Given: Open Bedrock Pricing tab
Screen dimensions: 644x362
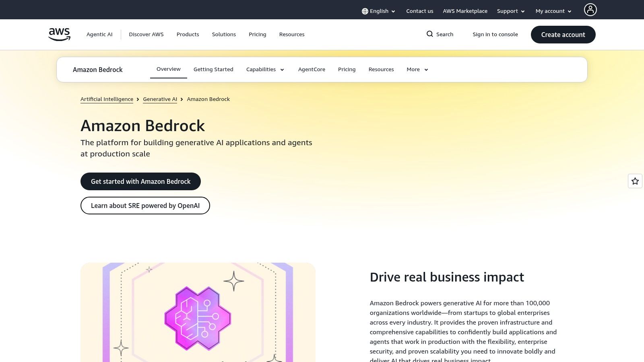Looking at the screenshot, I should tap(347, 70).
